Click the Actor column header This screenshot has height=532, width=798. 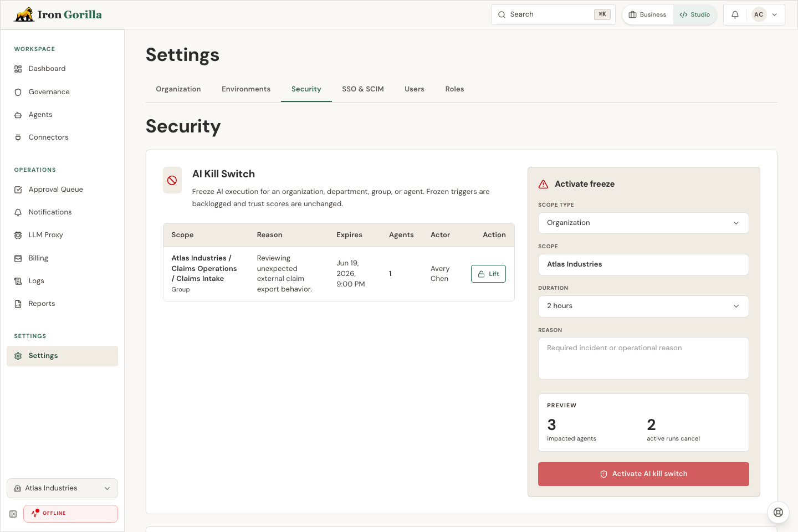tap(440, 235)
